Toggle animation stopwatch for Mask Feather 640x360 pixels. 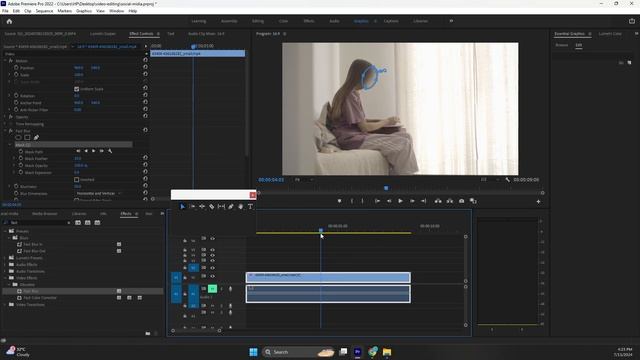[x=21, y=158]
